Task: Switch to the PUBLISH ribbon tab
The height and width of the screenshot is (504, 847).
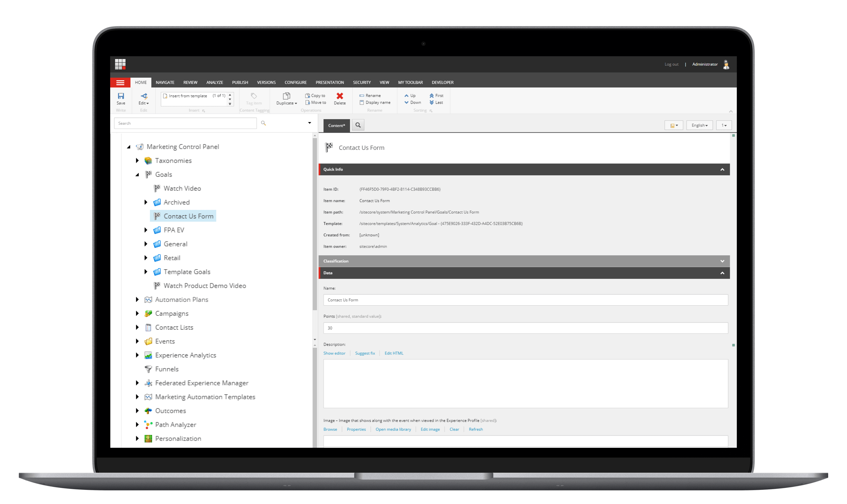Action: [x=240, y=83]
